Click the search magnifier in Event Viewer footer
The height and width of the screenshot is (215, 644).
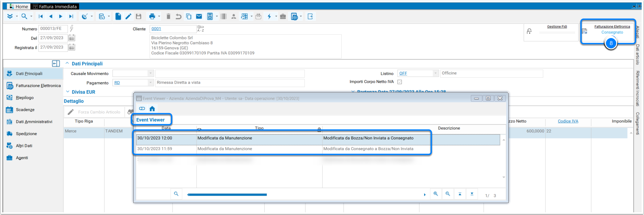[176, 194]
